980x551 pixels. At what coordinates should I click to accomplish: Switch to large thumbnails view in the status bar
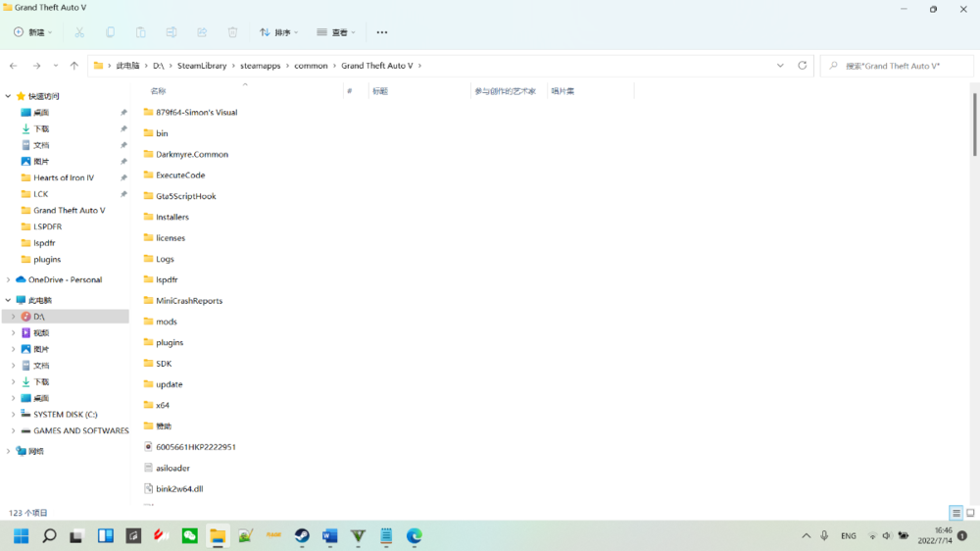970,513
